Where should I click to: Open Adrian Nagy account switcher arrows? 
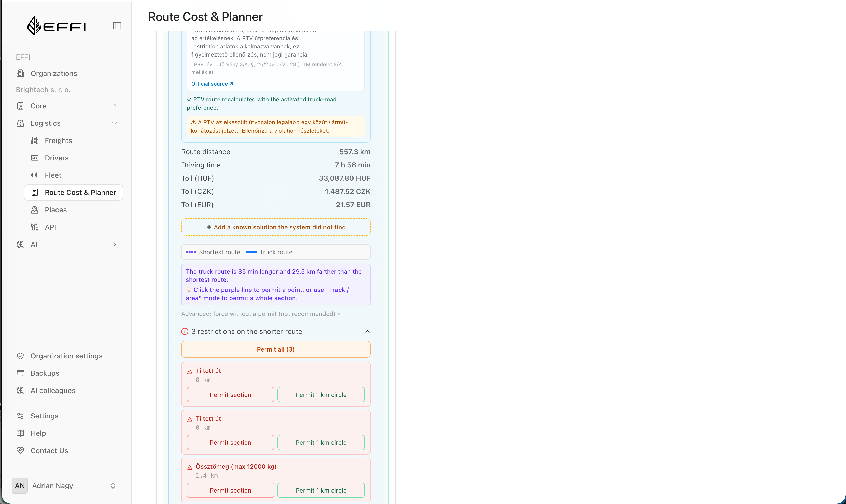pyautogui.click(x=113, y=486)
